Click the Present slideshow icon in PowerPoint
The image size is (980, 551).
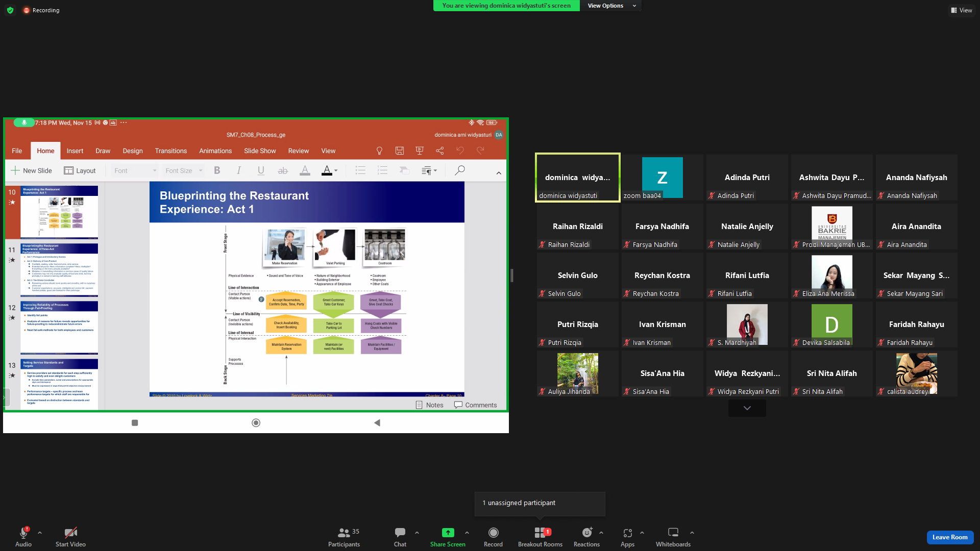[420, 151]
